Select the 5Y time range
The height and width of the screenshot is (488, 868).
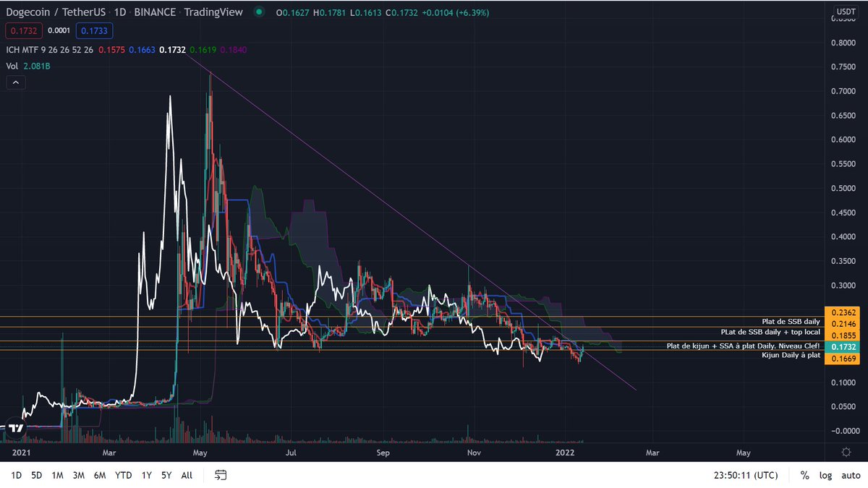[x=167, y=475]
